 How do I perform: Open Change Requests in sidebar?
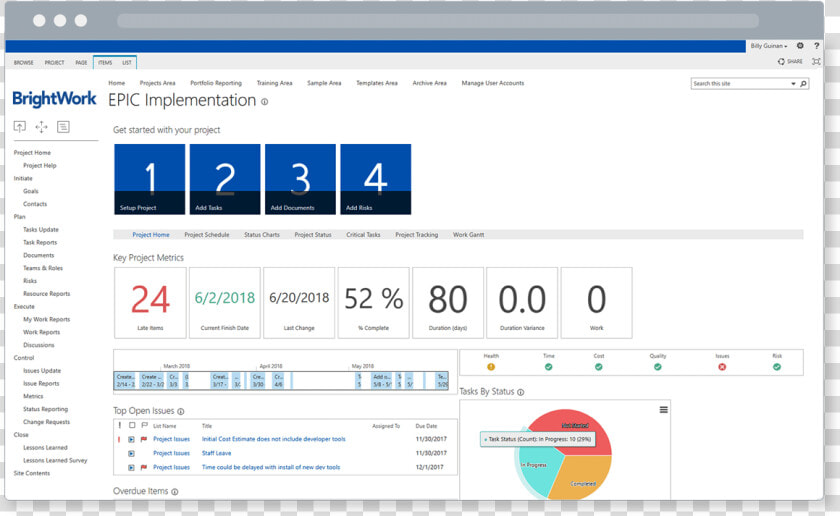tap(47, 422)
